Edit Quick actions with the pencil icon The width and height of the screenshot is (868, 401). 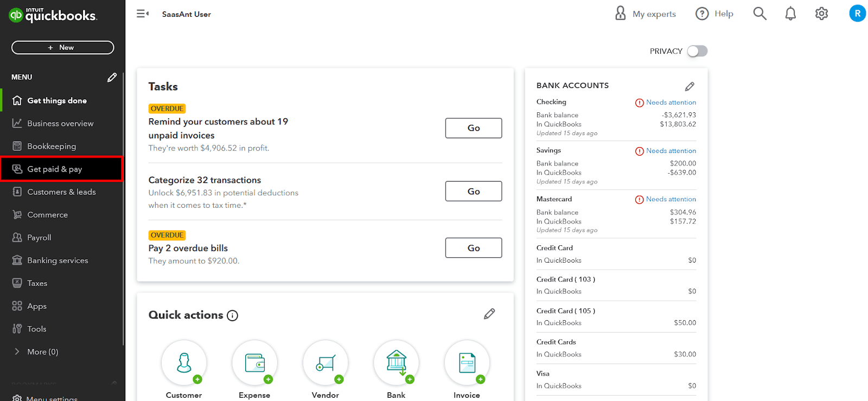489,314
